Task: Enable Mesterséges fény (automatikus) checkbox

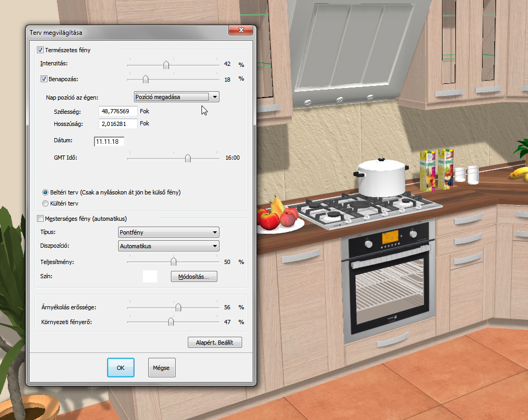Action: tap(40, 218)
